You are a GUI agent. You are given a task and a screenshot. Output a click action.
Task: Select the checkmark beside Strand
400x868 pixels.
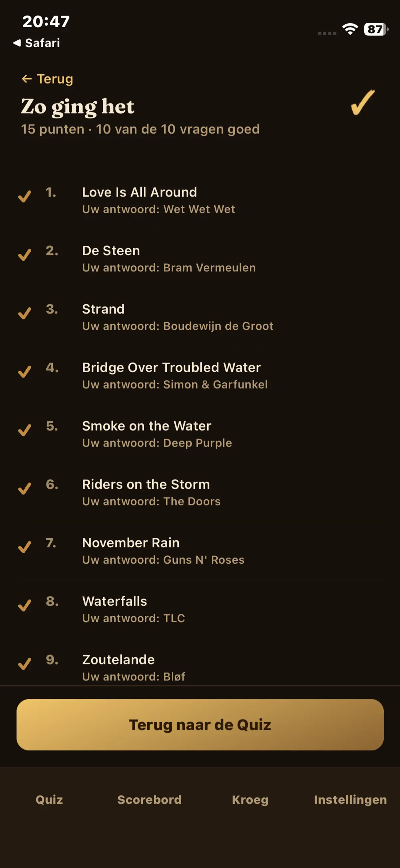coord(25,313)
